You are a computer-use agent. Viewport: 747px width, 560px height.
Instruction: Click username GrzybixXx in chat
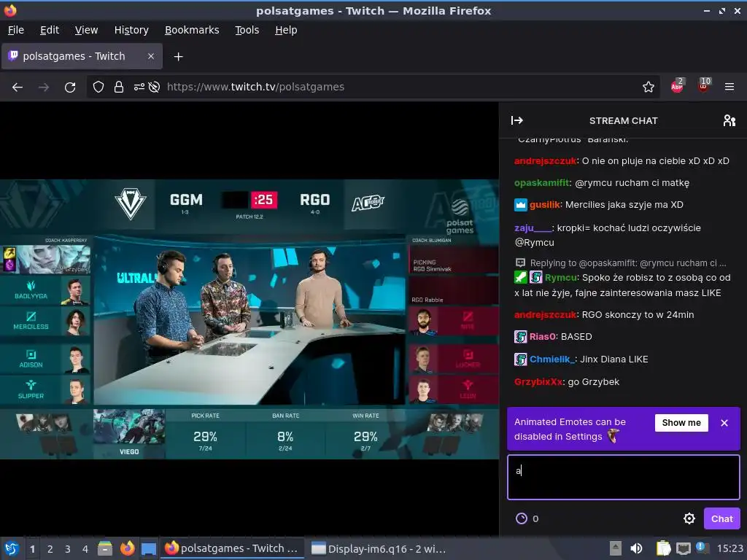pyautogui.click(x=538, y=382)
